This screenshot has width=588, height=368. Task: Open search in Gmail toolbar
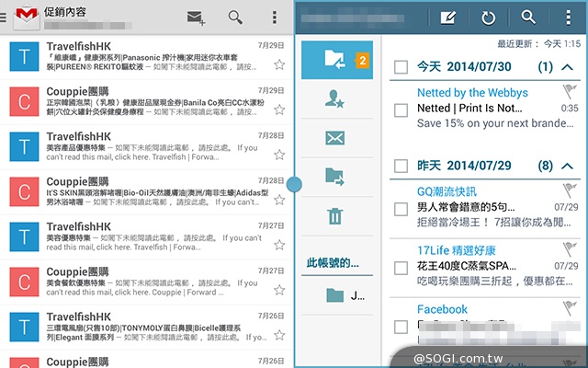tap(235, 17)
